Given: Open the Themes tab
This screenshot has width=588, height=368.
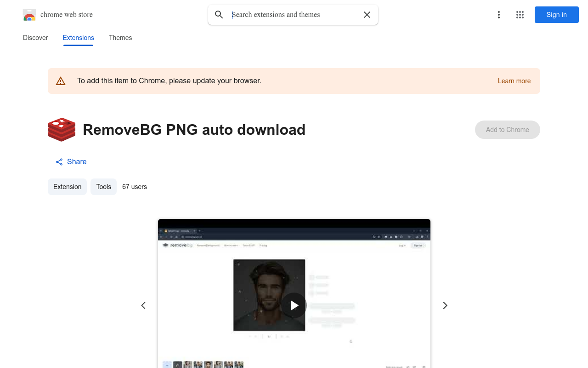Looking at the screenshot, I should tap(120, 38).
